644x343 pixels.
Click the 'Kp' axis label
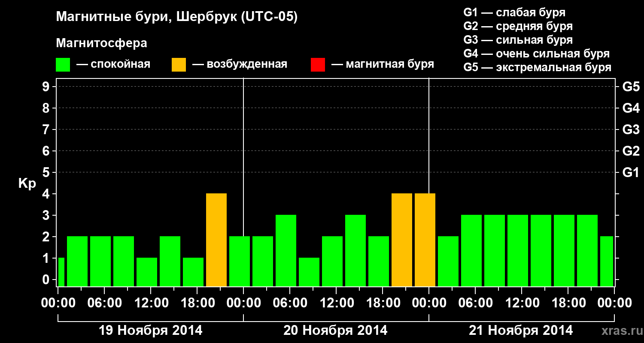point(27,184)
